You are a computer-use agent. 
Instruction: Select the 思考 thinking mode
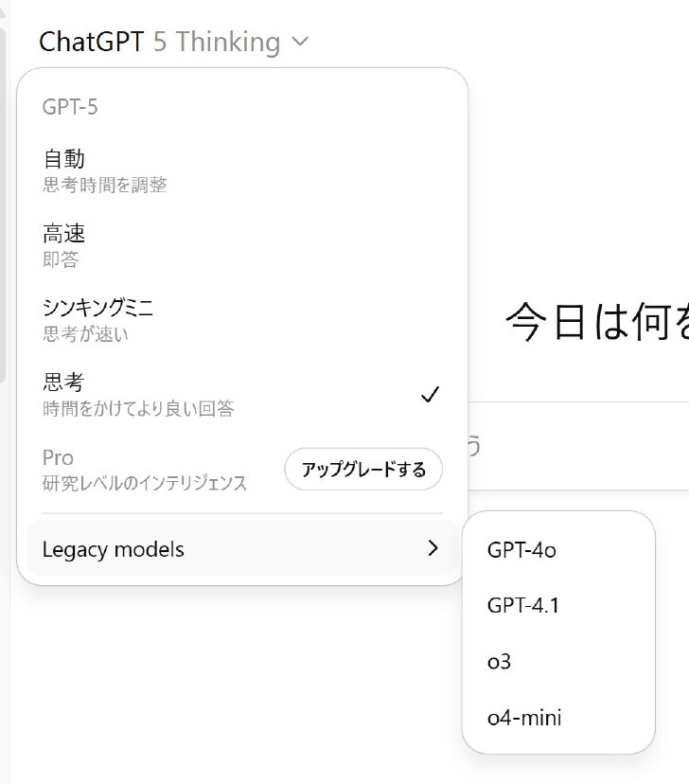242,395
